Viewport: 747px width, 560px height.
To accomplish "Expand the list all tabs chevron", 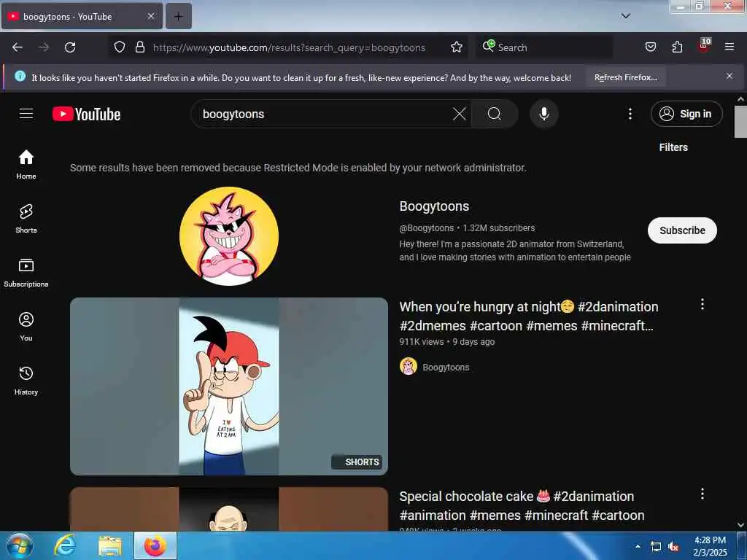I will click(626, 16).
